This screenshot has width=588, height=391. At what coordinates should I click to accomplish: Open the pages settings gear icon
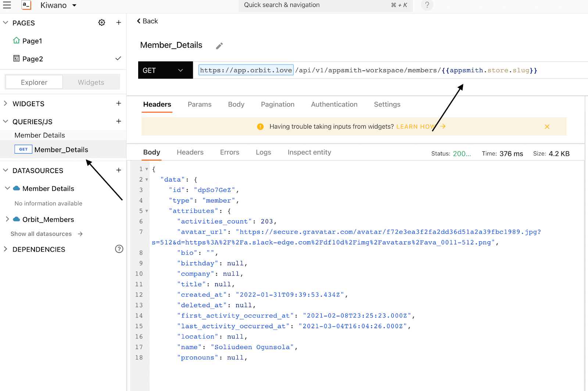102,23
